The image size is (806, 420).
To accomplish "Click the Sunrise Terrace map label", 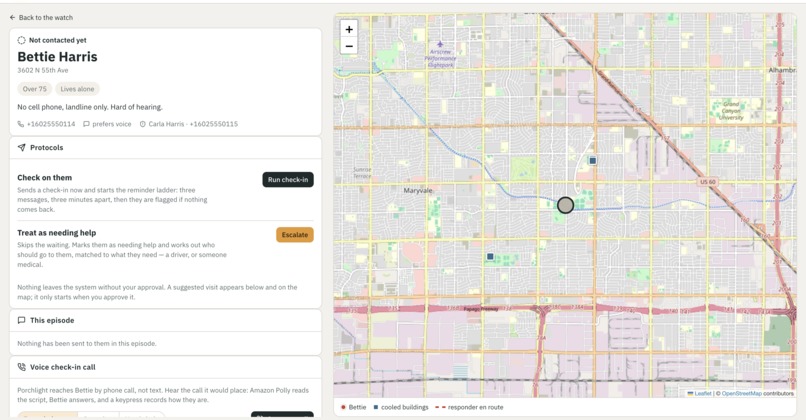I will click(x=362, y=173).
